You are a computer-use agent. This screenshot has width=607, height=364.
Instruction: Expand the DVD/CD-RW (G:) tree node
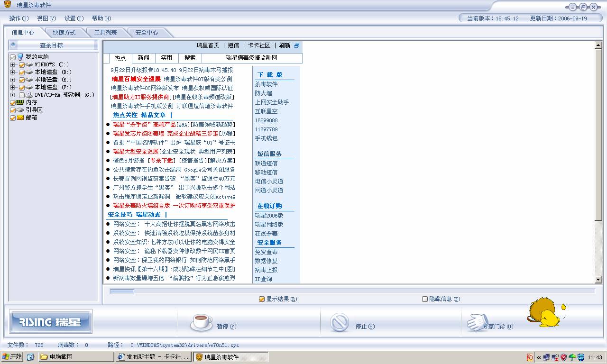(x=13, y=95)
